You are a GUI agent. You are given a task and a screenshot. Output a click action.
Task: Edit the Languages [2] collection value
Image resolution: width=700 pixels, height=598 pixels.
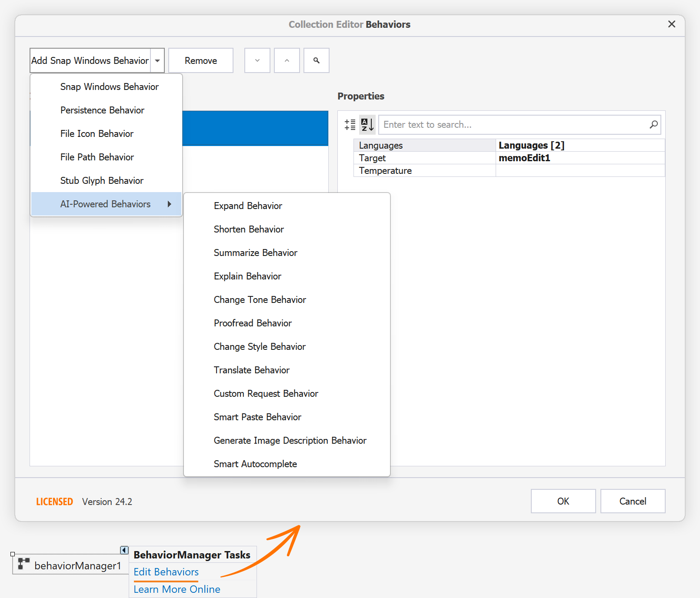pos(531,145)
